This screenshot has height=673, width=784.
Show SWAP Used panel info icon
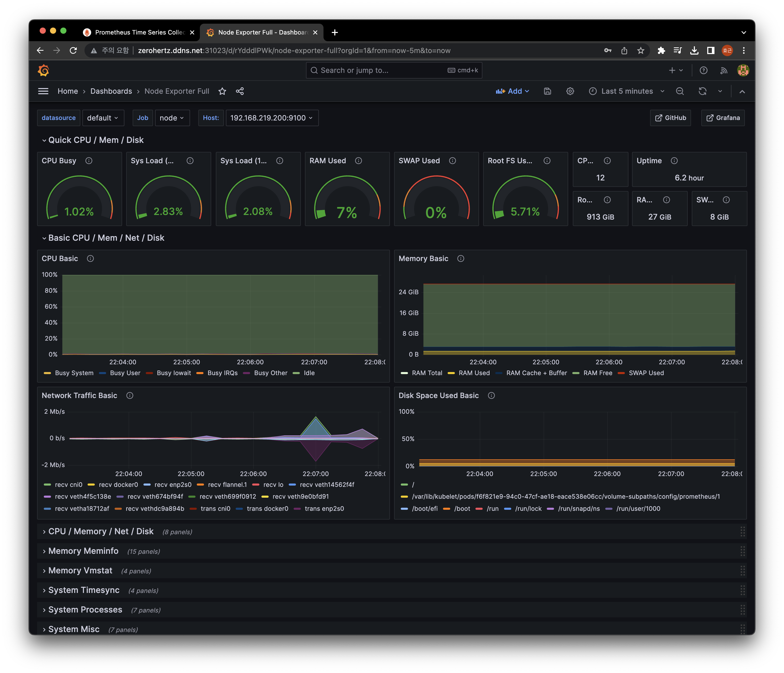[x=453, y=161]
